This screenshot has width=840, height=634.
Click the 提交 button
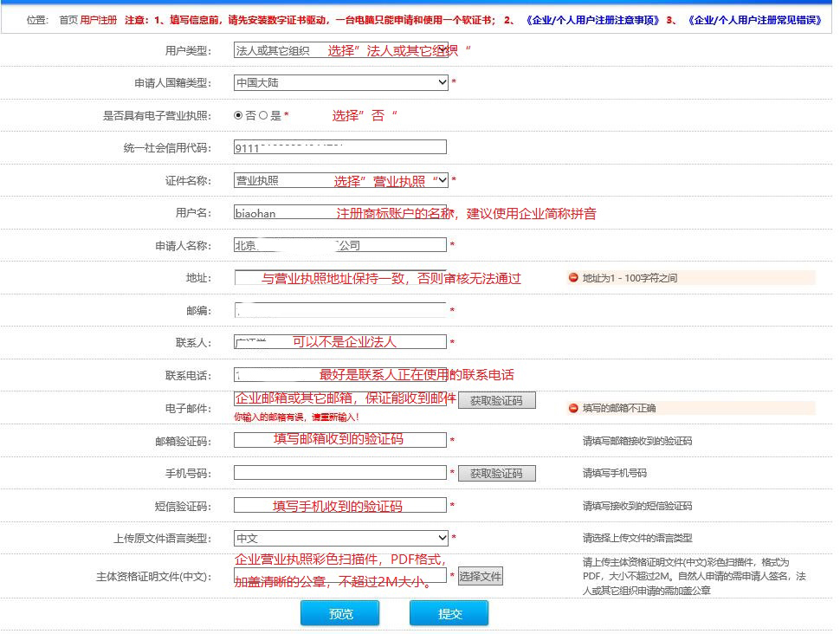tap(449, 612)
